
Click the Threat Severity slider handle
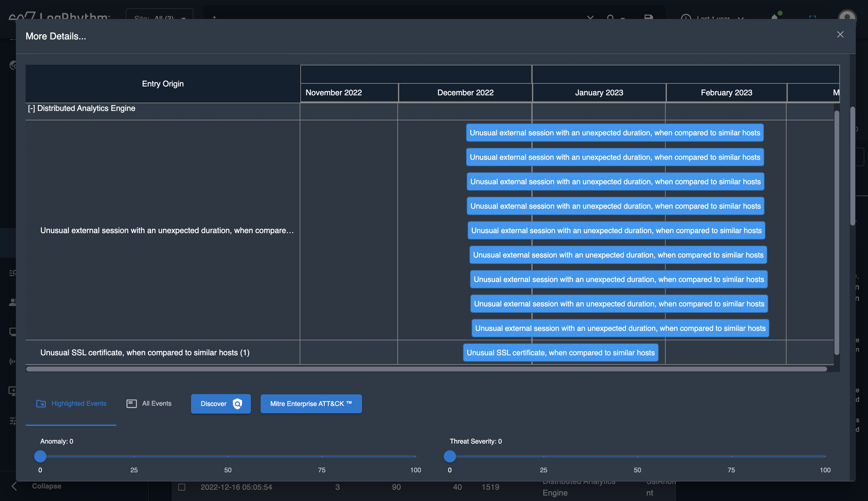coord(449,456)
